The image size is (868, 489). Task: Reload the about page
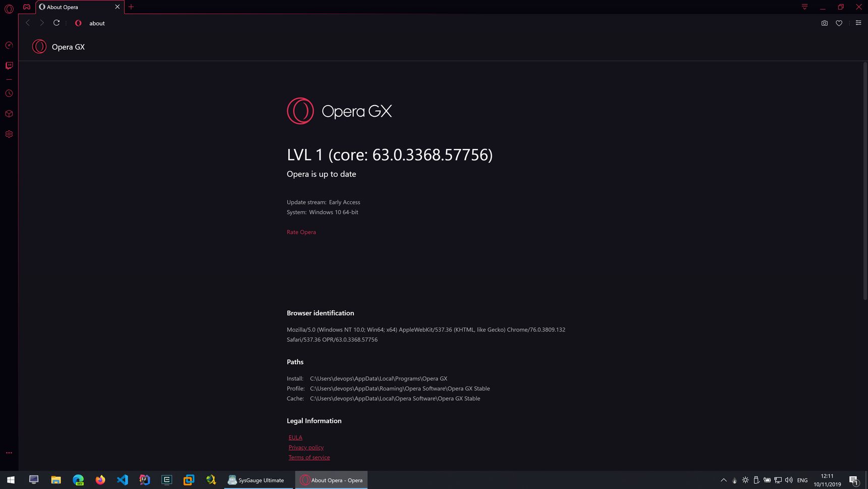57,23
